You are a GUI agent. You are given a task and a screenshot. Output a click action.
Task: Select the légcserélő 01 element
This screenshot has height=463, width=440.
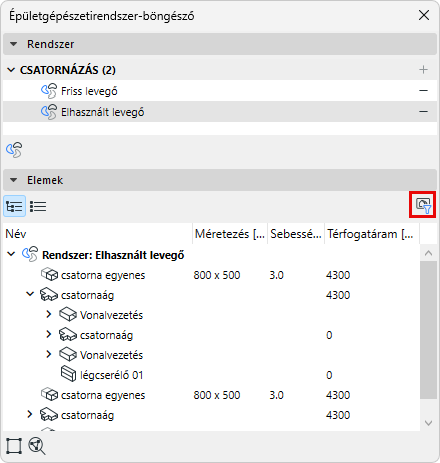pyautogui.click(x=211, y=375)
